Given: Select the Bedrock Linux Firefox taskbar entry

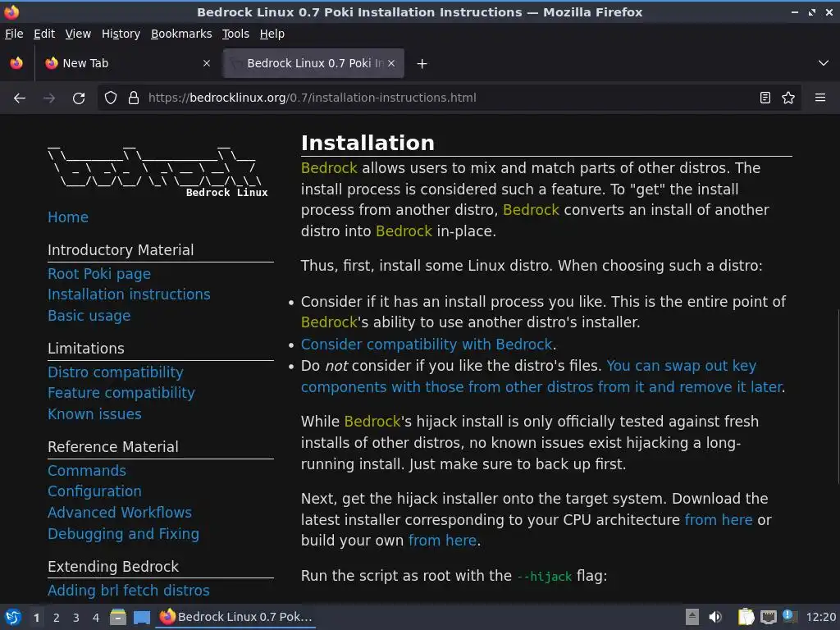Looking at the screenshot, I should click(235, 617).
